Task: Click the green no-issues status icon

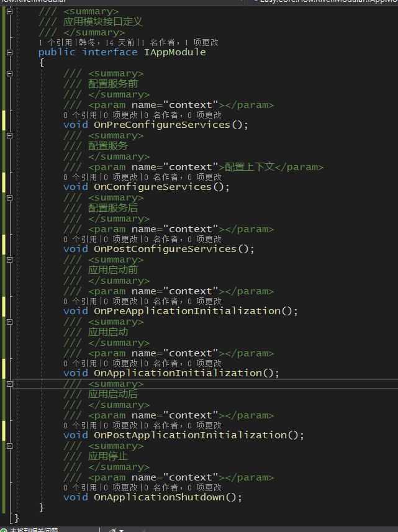Action: 3,530
